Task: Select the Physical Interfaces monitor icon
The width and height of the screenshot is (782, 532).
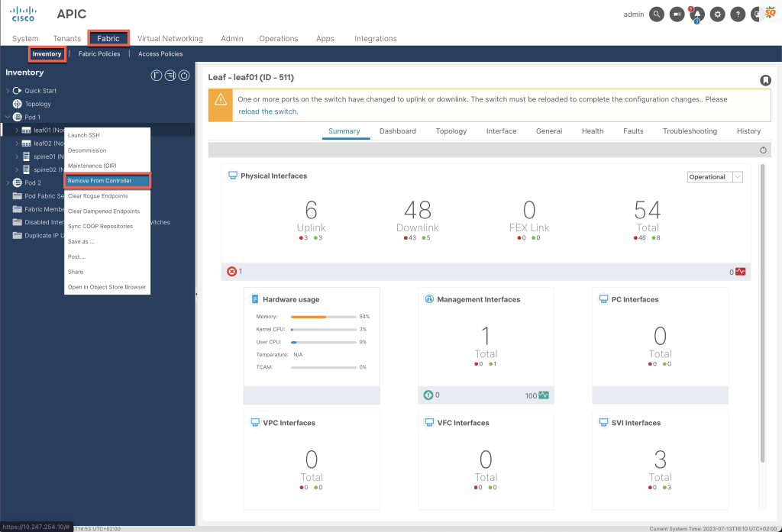Action: click(x=232, y=175)
